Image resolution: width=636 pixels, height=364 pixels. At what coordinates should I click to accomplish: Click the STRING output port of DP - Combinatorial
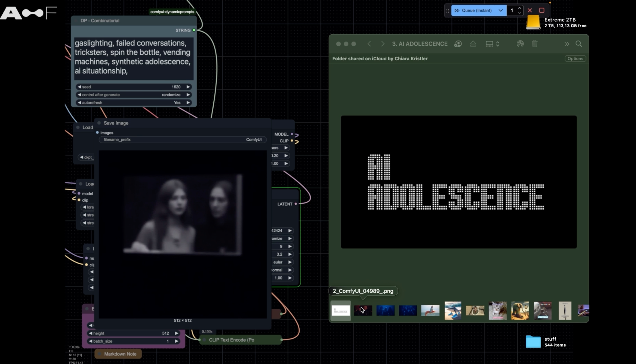[x=194, y=30]
